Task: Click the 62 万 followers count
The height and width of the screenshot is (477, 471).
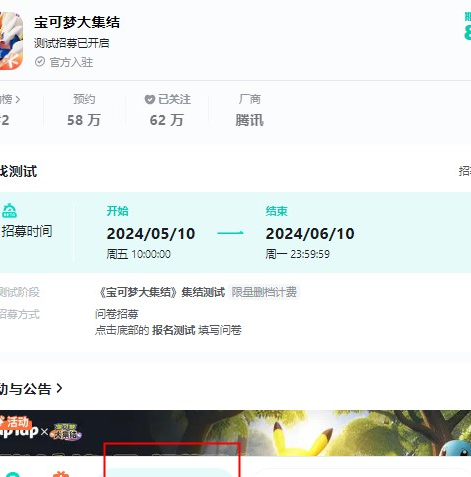Action: pos(167,120)
